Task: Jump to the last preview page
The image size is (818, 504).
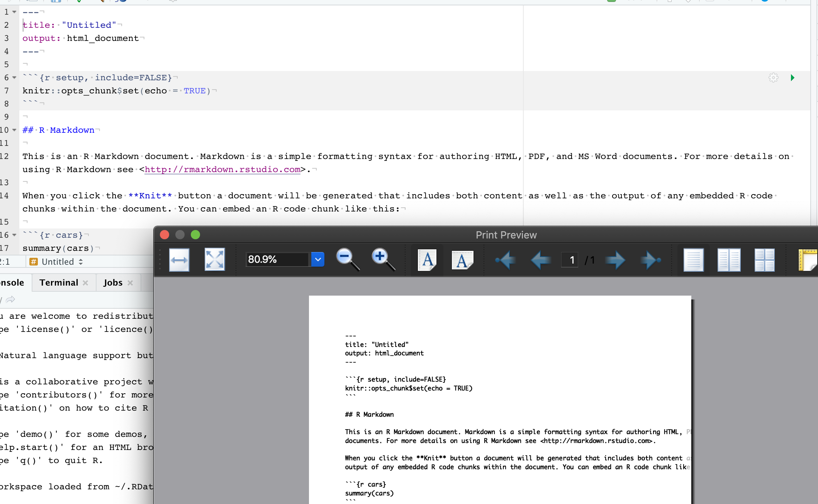Action: click(650, 260)
